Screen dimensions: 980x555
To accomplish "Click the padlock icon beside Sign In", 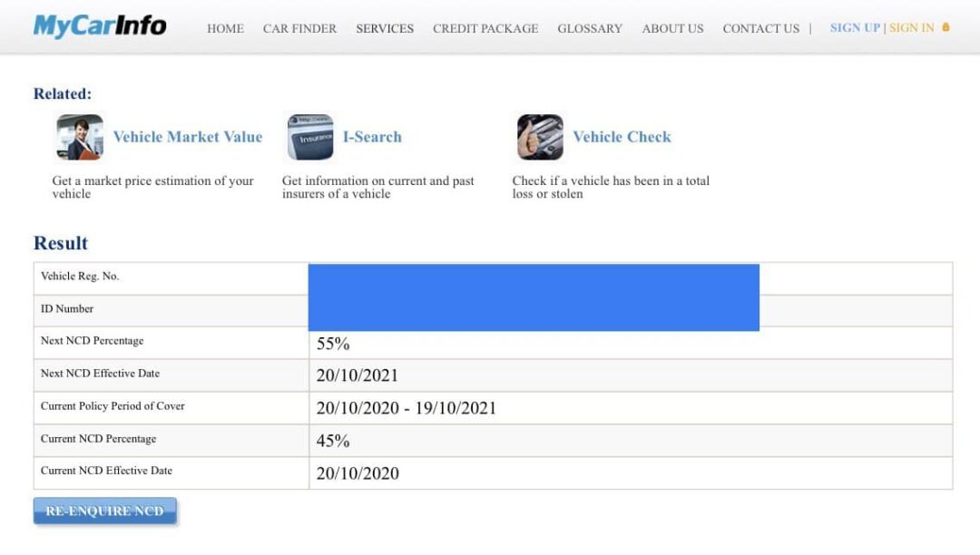I will [946, 27].
